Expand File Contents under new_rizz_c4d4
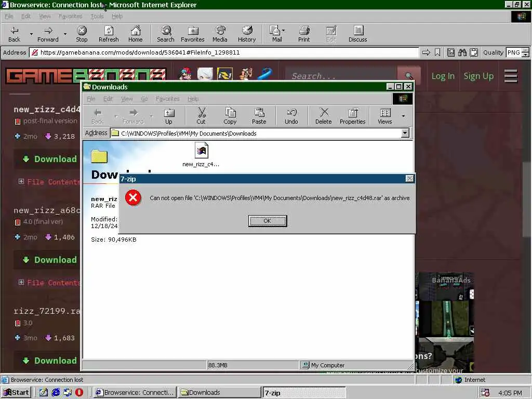 click(21, 181)
